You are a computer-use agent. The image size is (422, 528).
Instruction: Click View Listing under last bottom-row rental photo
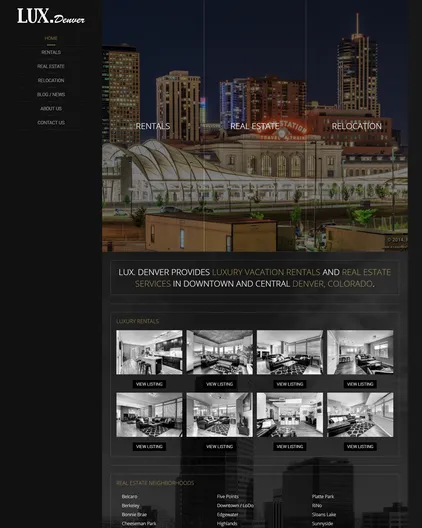360,447
